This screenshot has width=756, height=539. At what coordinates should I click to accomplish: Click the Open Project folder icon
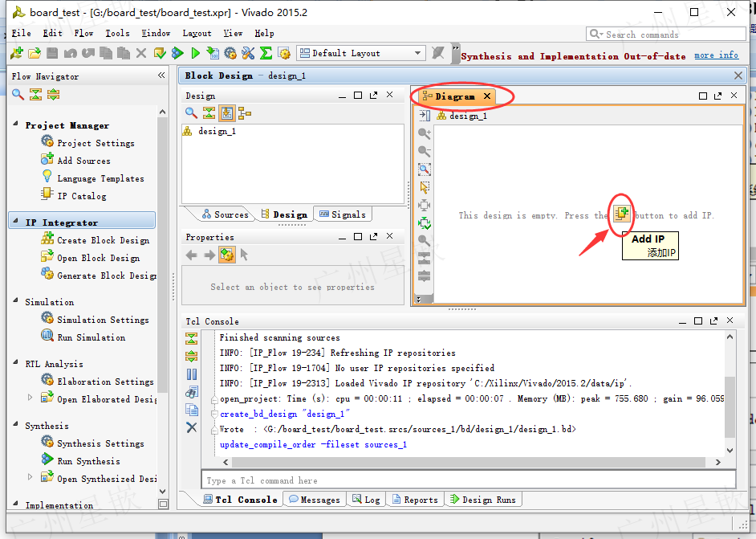(35, 53)
